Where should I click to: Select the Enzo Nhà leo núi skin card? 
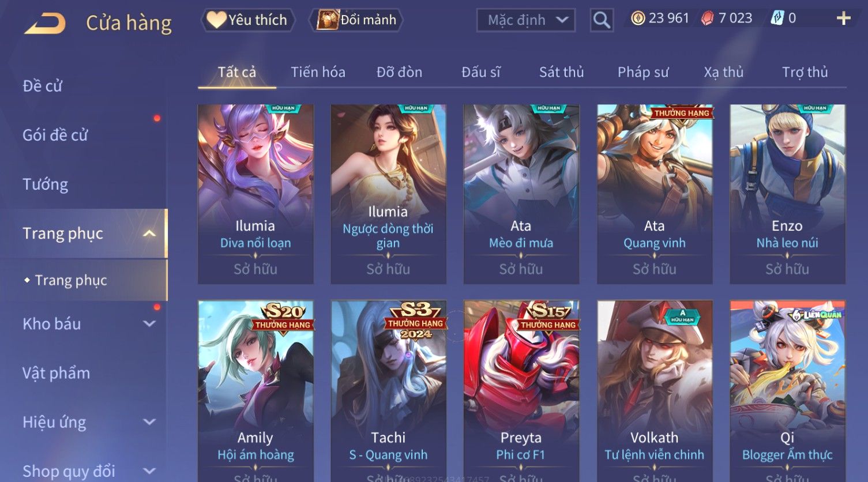(x=787, y=194)
